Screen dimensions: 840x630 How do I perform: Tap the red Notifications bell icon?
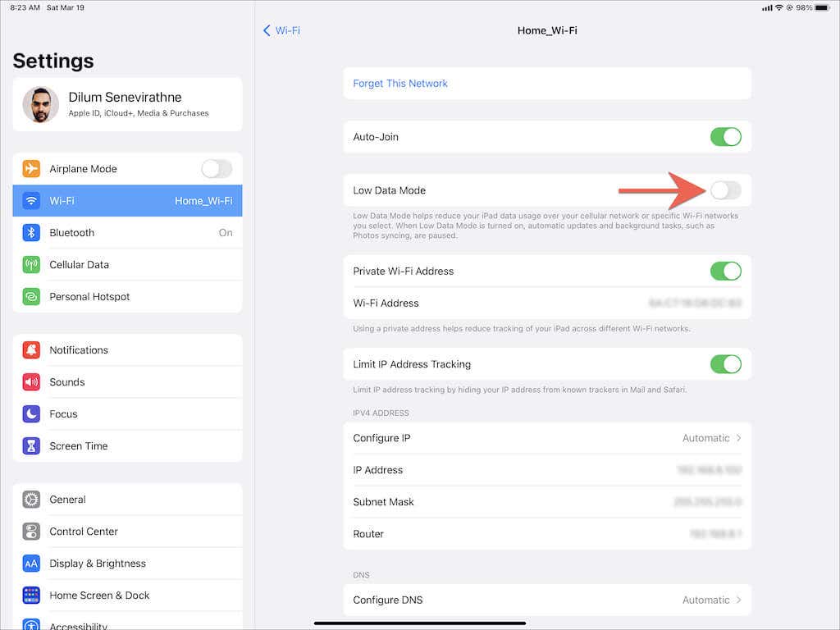pyautogui.click(x=31, y=349)
